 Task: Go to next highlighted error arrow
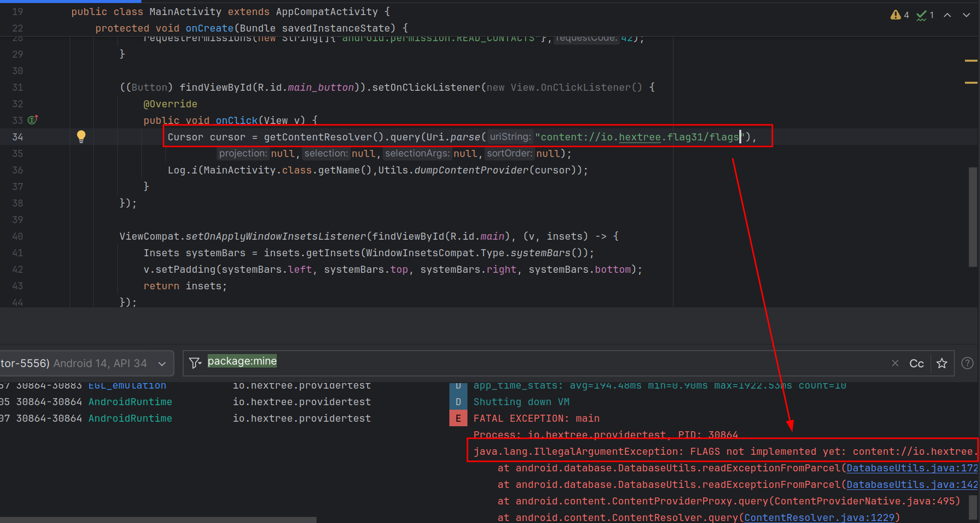(966, 15)
